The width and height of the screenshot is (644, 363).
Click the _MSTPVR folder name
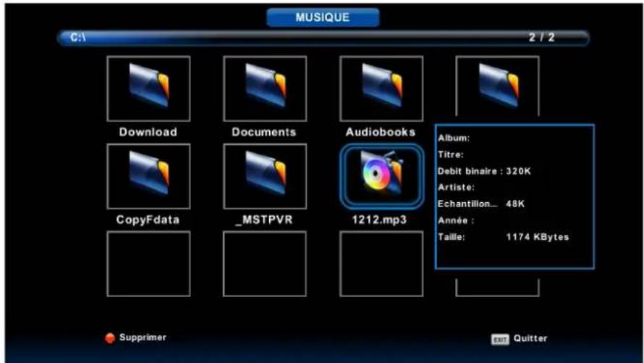coord(264,220)
